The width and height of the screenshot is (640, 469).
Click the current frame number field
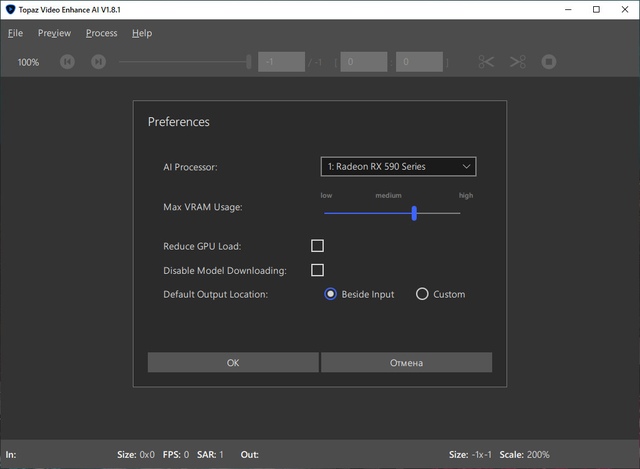281,62
